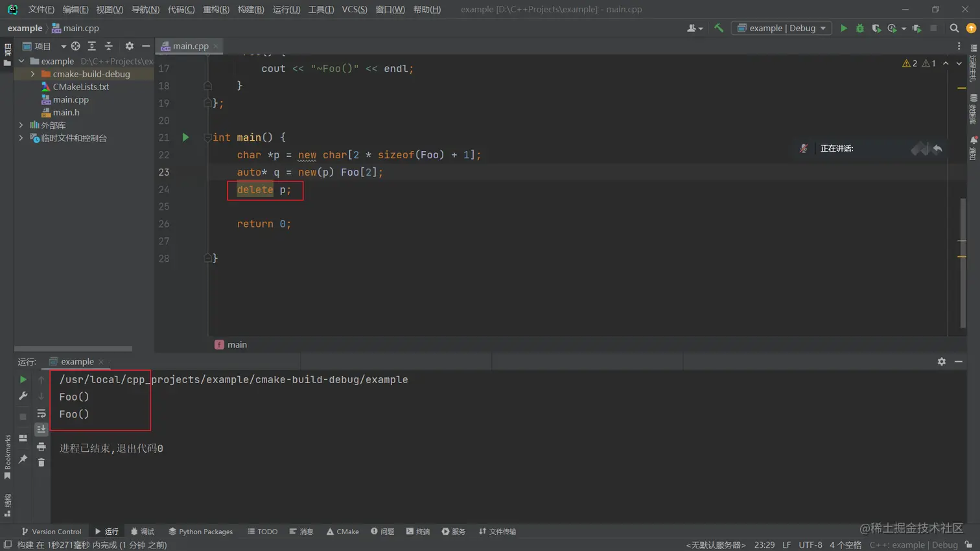Image resolution: width=980 pixels, height=551 pixels.
Task: Open Bookmarks side tool window
Action: [8, 457]
